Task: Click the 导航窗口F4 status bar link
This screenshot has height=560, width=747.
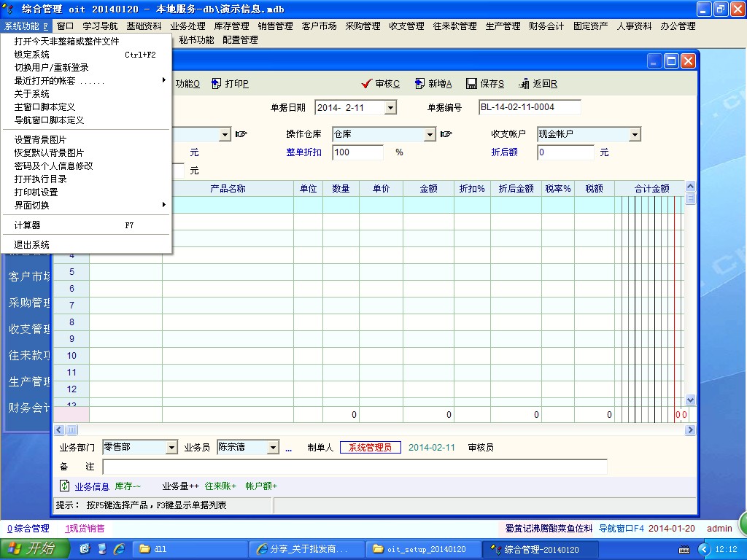Action: coord(621,529)
